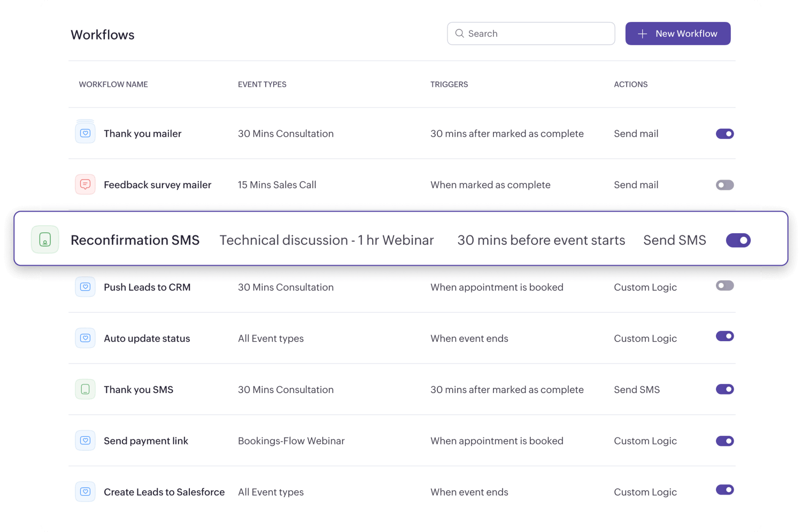Click 'When marked as complete' trigger
Image resolution: width=802 pixels, height=532 pixels.
[x=490, y=185]
